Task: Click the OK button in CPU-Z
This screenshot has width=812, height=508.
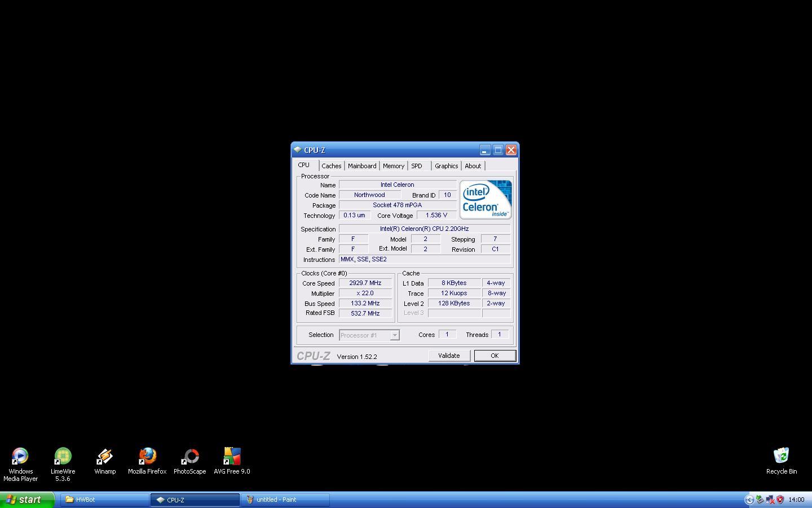Action: pos(495,356)
